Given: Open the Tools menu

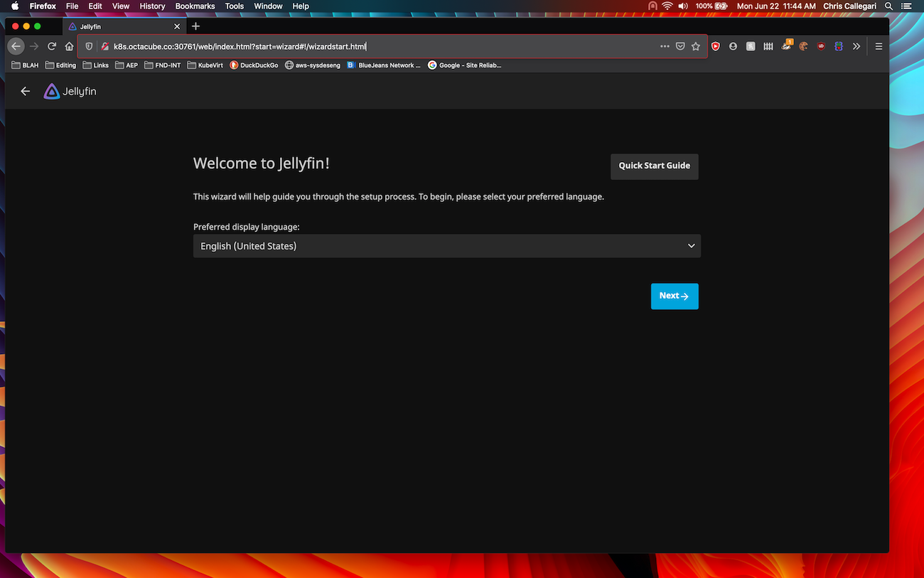Looking at the screenshot, I should [235, 6].
